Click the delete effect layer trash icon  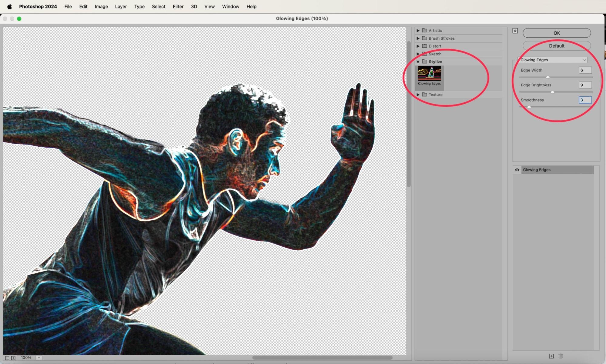click(x=561, y=356)
